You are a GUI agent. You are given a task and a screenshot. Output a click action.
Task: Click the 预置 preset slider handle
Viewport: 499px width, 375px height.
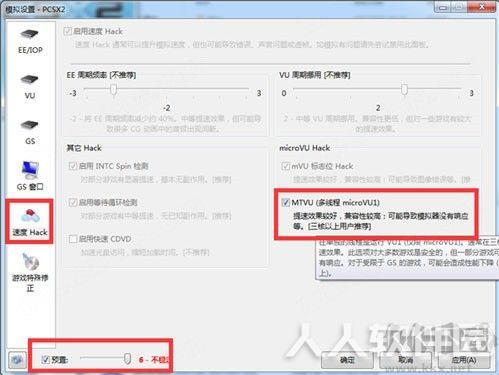pos(127,358)
